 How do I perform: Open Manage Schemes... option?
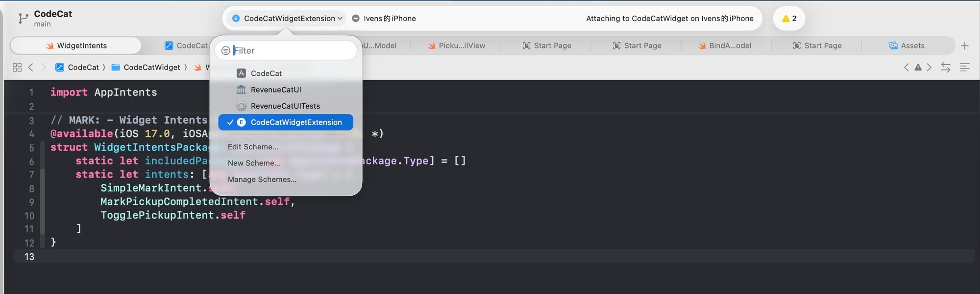click(x=262, y=180)
